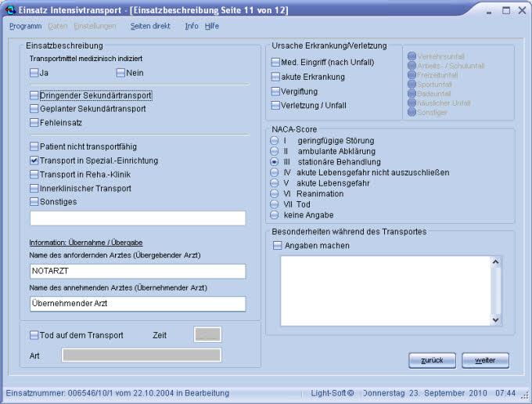Open the Einstellungen menu
Screen dimensions: 532x404
95,26
